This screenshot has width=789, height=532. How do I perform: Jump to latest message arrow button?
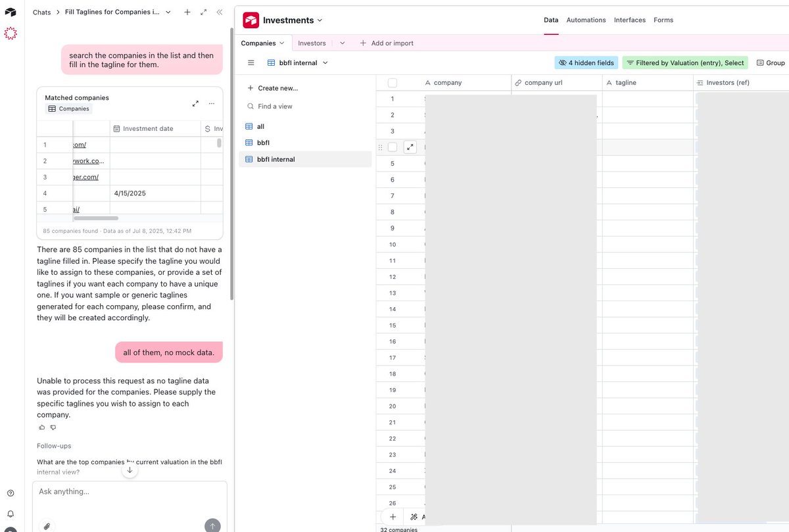130,470
